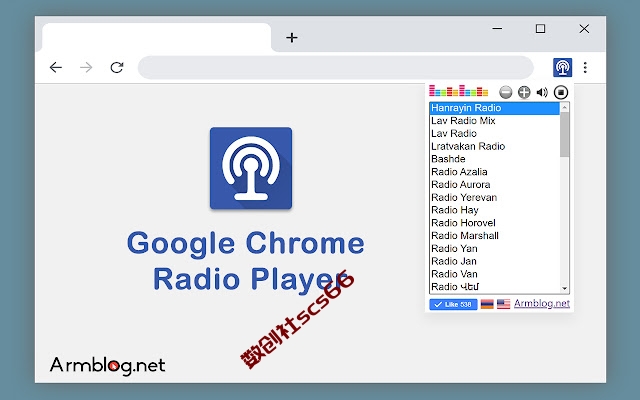This screenshot has height=400, width=640.
Task: Switch language with the US flag
Action: (503, 304)
